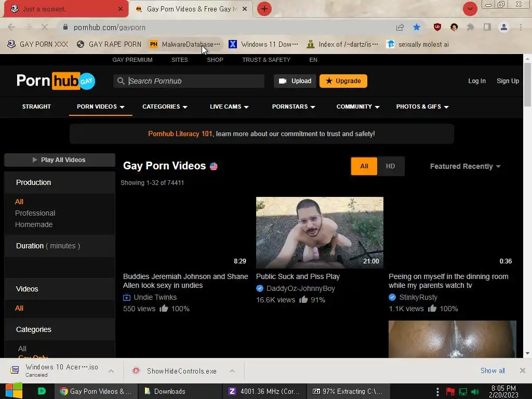This screenshot has height=399, width=532.
Task: Click the address bar URL
Action: [110, 28]
